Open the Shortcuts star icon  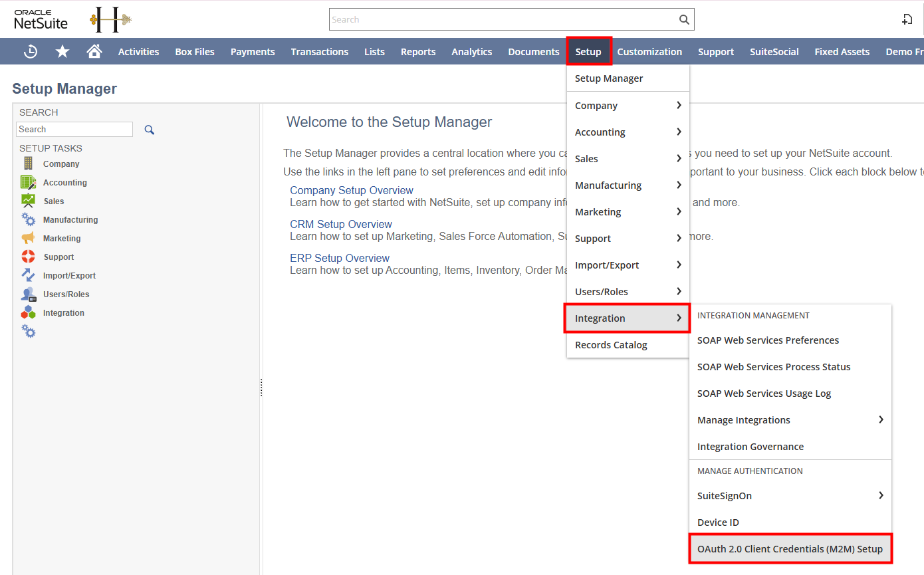point(62,51)
